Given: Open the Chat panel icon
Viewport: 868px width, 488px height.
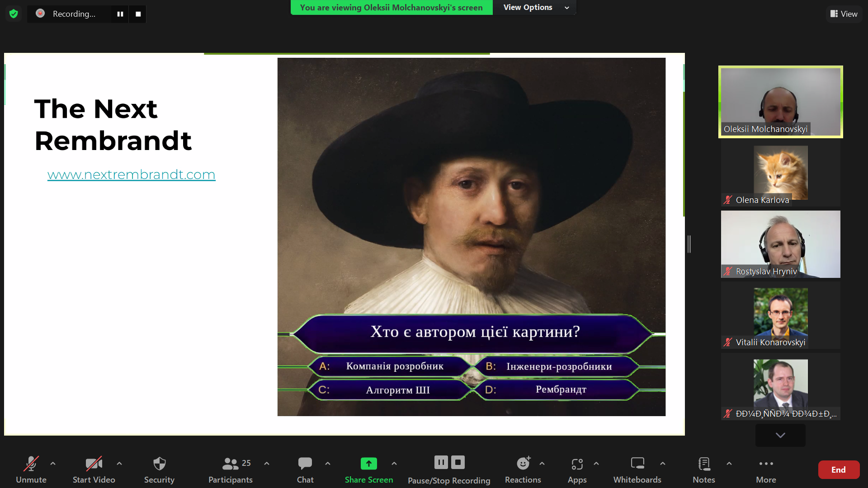Looking at the screenshot, I should [x=305, y=464].
